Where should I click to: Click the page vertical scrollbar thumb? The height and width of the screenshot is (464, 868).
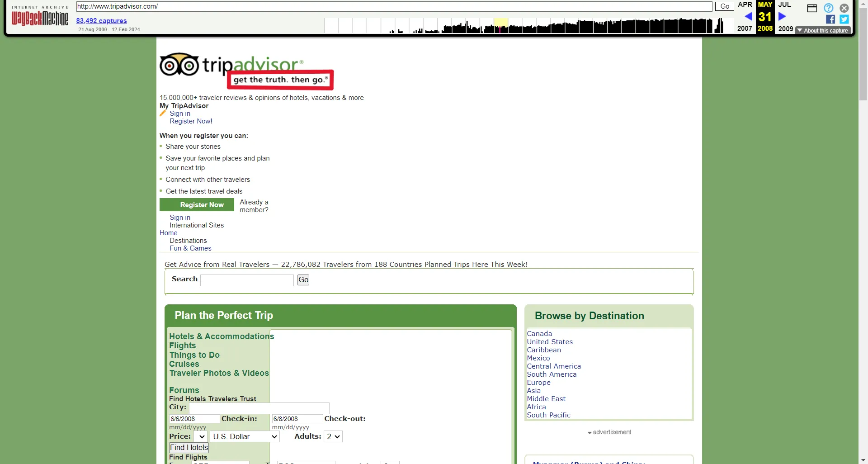coord(863,54)
